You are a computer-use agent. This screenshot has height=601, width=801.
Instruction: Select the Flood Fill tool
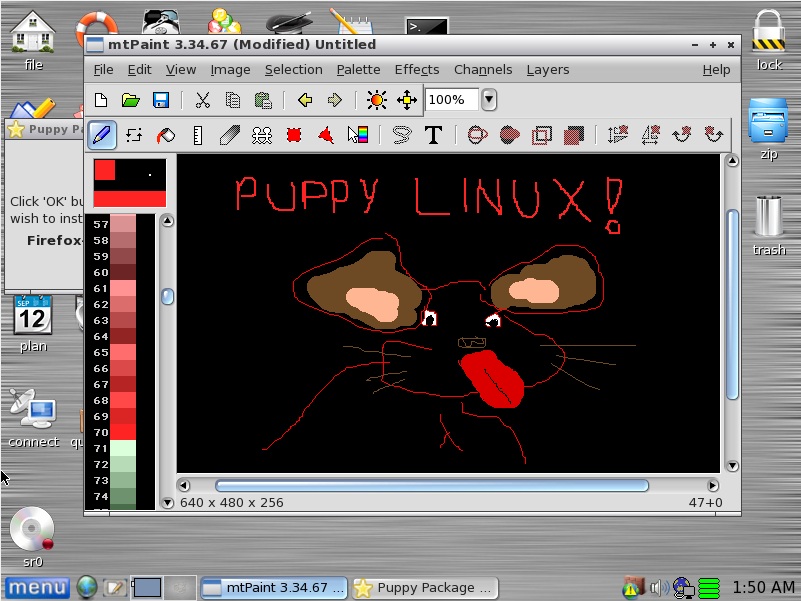coord(166,135)
